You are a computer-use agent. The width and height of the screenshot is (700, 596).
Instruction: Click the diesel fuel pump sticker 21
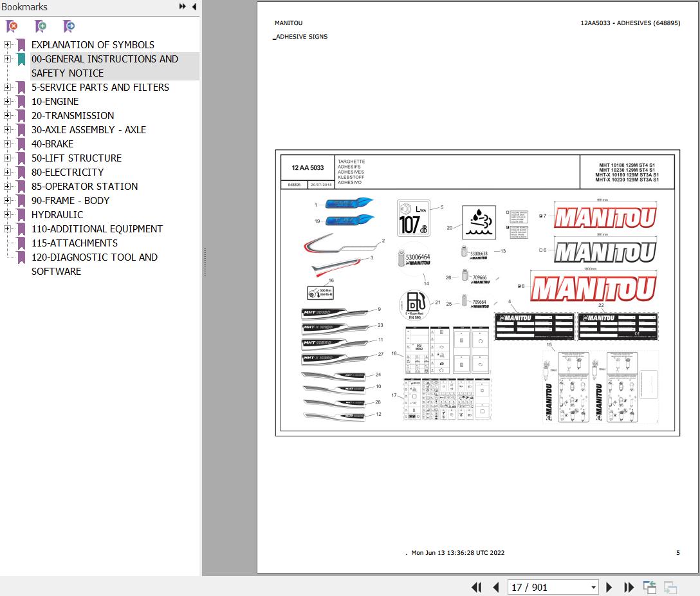[414, 305]
